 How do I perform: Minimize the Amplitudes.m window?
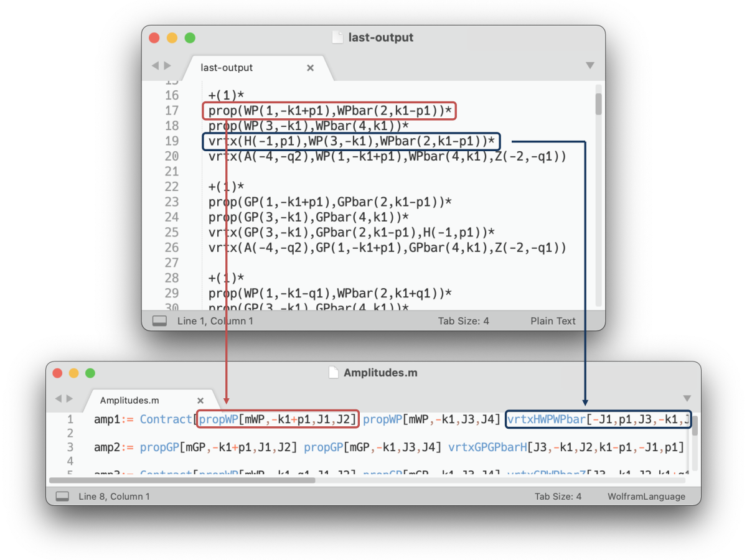point(73,373)
